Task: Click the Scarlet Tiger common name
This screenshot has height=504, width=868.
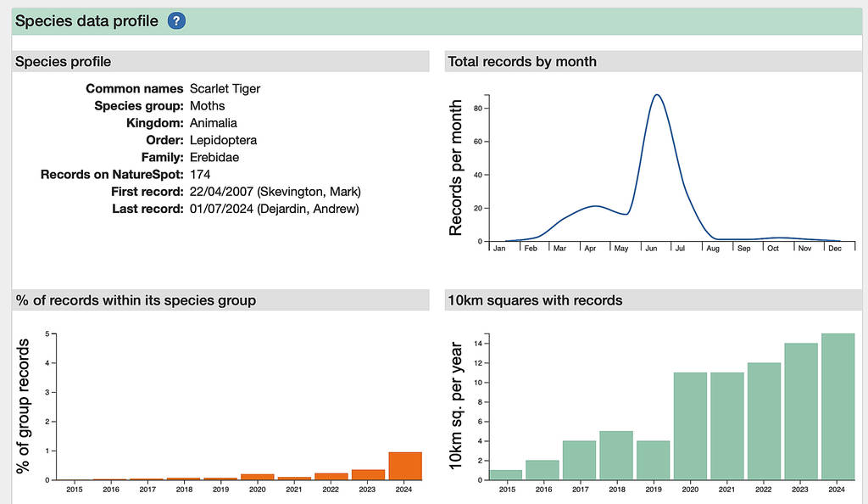Action: point(225,88)
